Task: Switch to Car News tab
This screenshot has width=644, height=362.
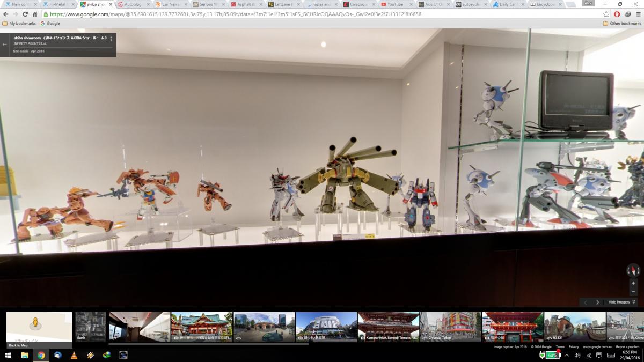Action: [x=172, y=4]
